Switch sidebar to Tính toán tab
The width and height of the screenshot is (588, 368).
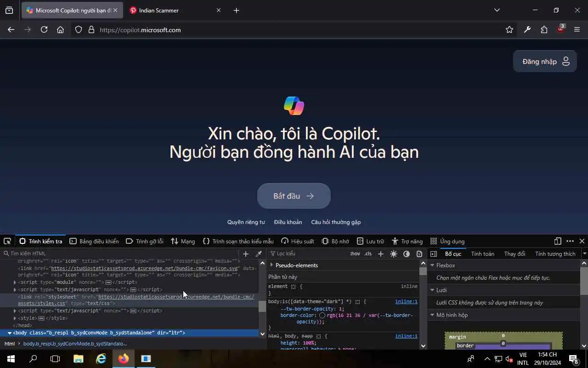[482, 253]
